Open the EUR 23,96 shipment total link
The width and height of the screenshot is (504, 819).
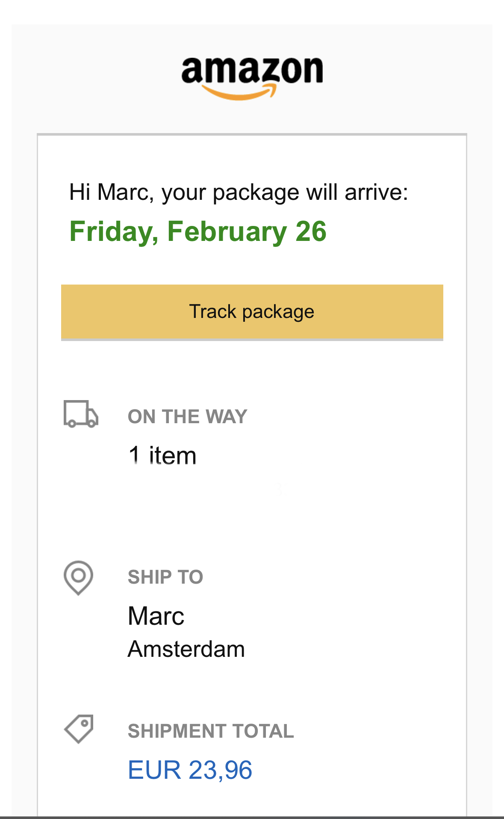point(190,770)
